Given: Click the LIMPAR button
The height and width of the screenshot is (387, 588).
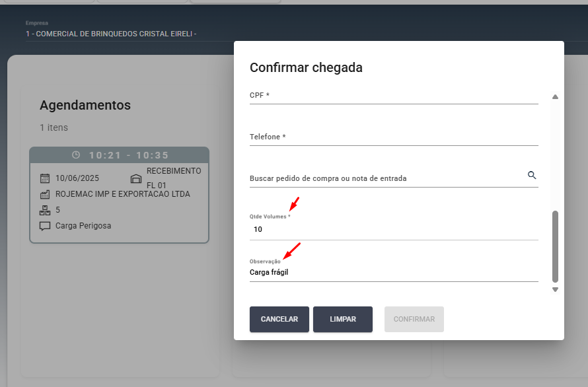Looking at the screenshot, I should point(343,319).
